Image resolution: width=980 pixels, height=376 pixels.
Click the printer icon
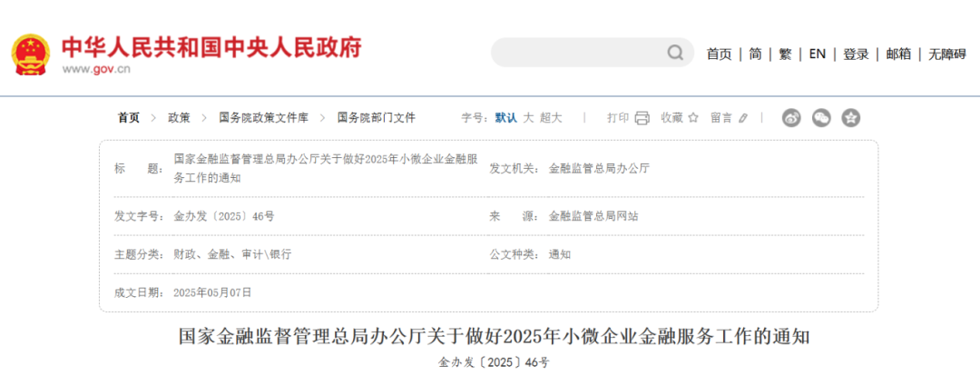click(642, 118)
